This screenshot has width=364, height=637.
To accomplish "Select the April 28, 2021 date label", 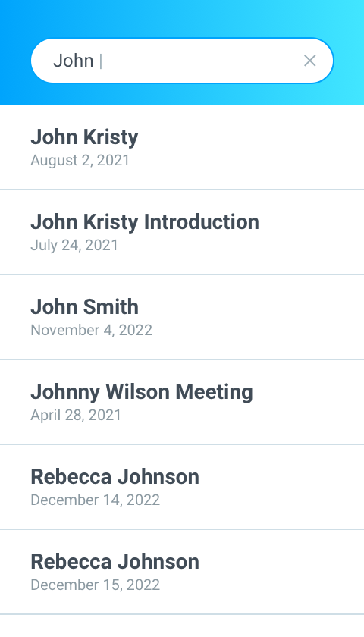I will point(76,416).
